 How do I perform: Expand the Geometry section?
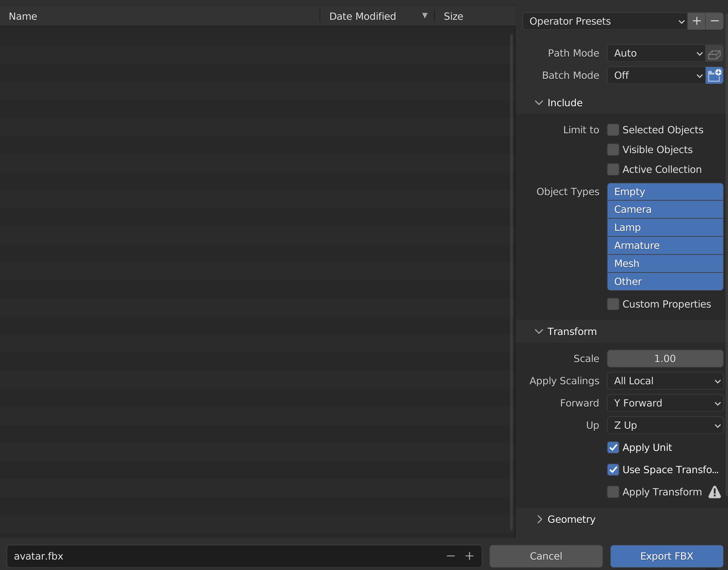571,519
